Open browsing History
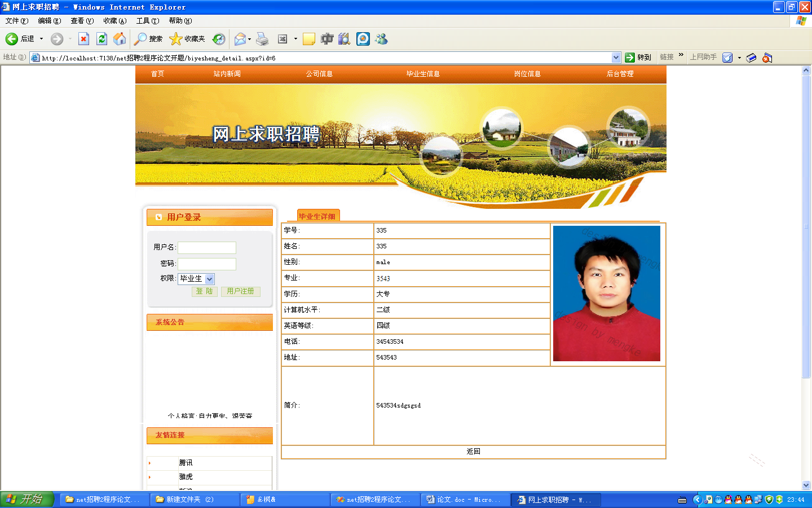The height and width of the screenshot is (508, 812). point(219,38)
